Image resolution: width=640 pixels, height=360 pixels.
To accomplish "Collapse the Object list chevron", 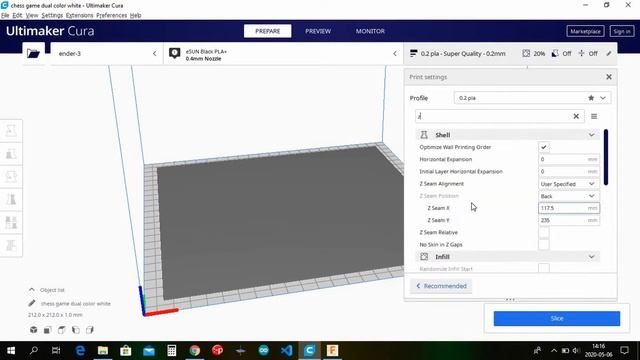I will coord(32,289).
